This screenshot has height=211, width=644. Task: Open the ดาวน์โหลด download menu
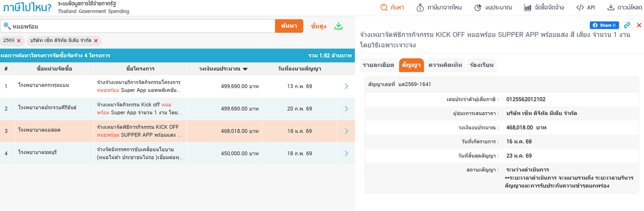[625, 8]
